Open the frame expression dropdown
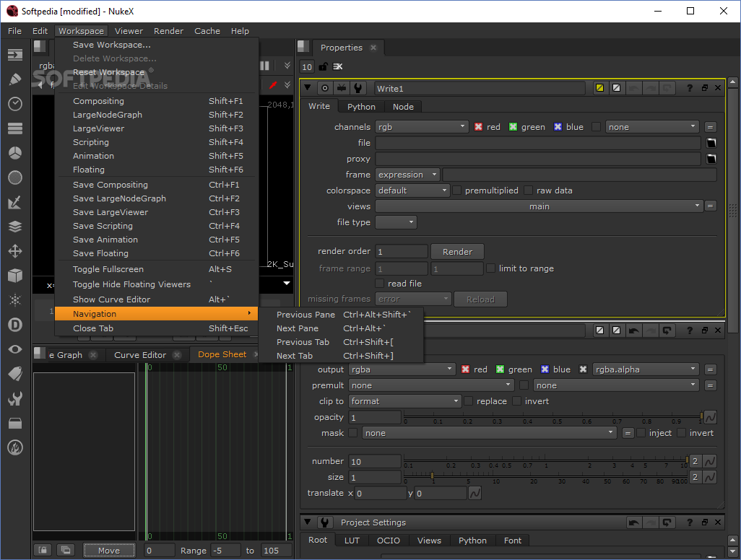Screen dimensions: 741x560 [x=407, y=175]
